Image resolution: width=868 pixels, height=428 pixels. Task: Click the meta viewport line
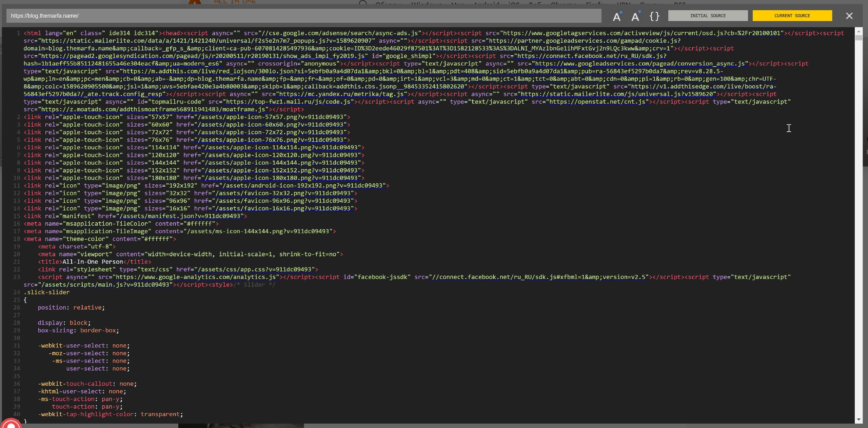pyautogui.click(x=191, y=254)
